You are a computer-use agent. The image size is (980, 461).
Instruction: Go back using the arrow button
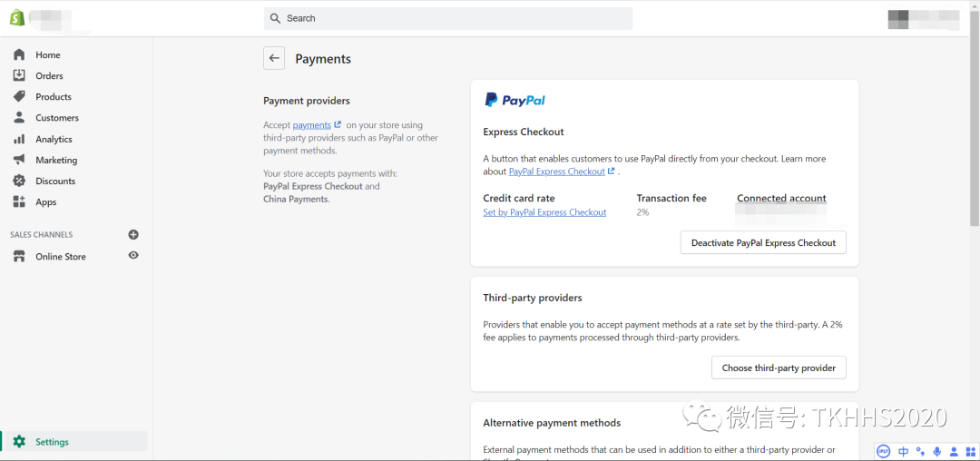coord(274,59)
